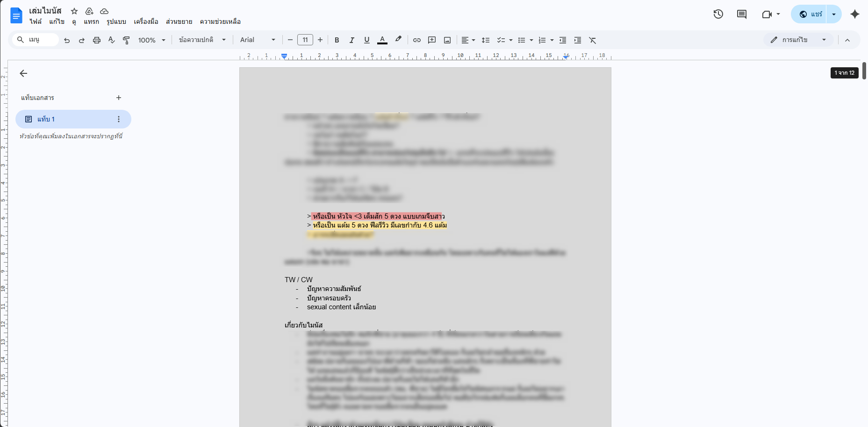868x427 pixels.
Task: Open the comments panel icon
Action: point(742,14)
